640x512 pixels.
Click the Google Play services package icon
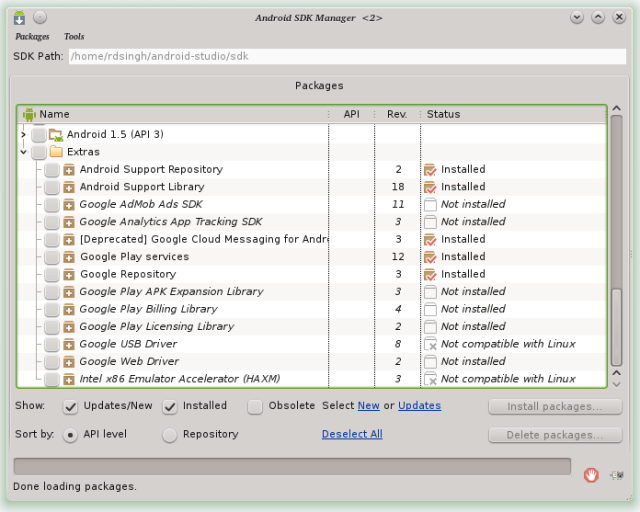point(69,257)
